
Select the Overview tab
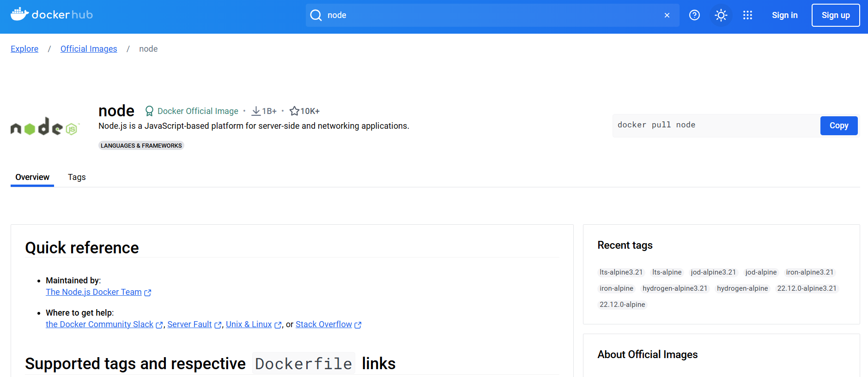[x=32, y=177]
